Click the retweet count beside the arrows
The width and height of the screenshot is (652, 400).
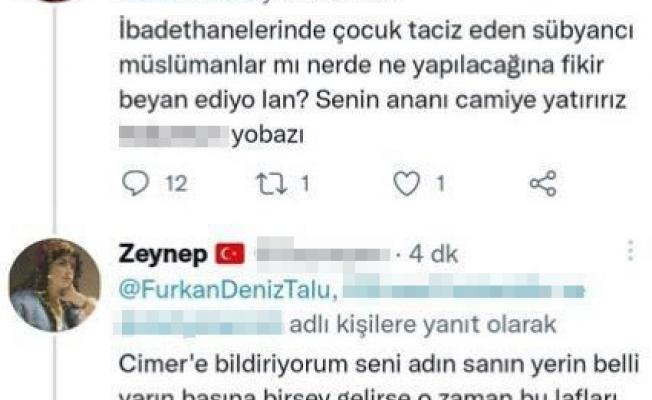point(306,184)
